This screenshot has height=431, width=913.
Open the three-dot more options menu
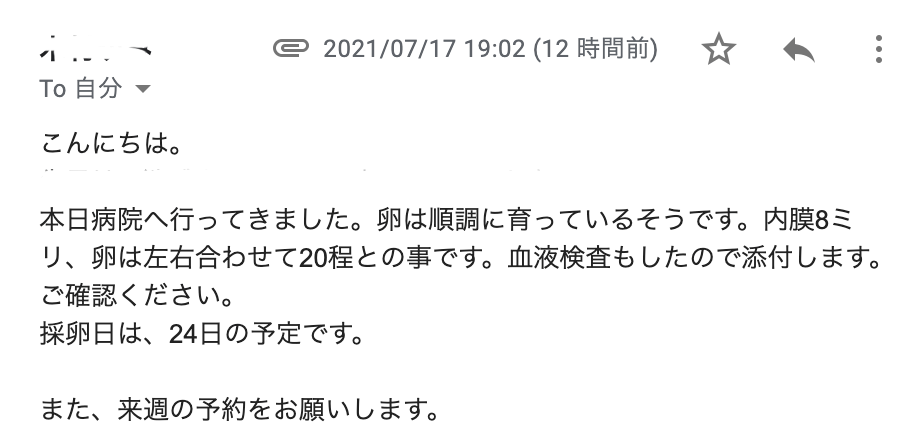pyautogui.click(x=879, y=49)
